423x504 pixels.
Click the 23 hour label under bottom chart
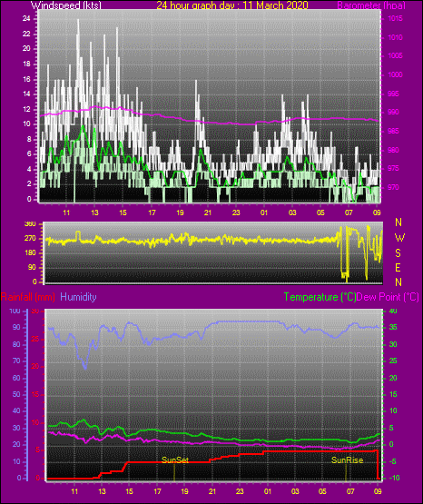click(x=240, y=491)
